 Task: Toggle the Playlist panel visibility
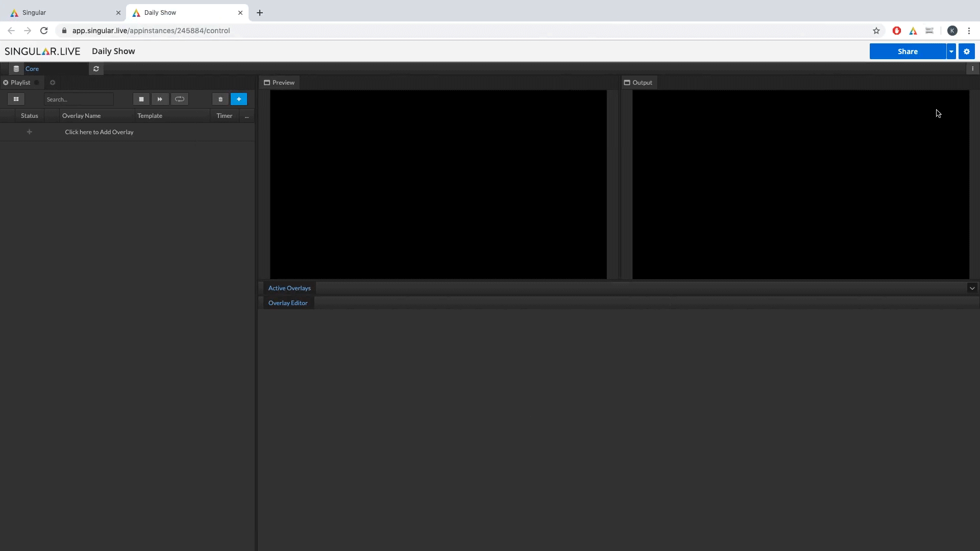click(6, 82)
